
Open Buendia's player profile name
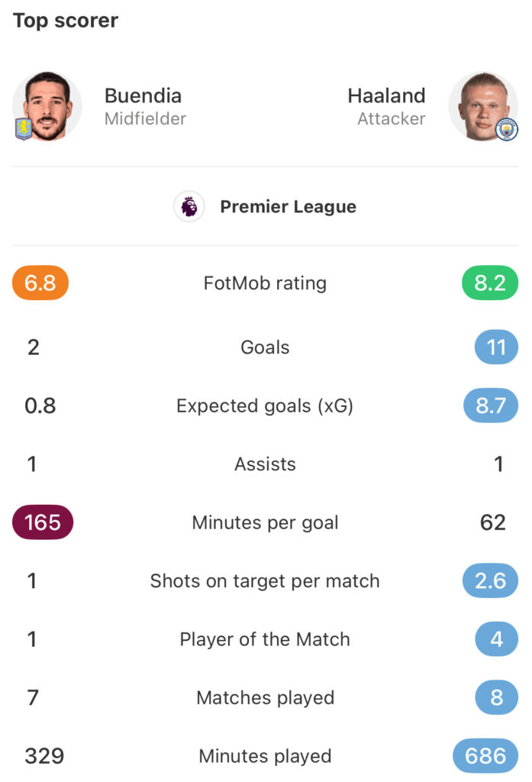click(x=143, y=96)
